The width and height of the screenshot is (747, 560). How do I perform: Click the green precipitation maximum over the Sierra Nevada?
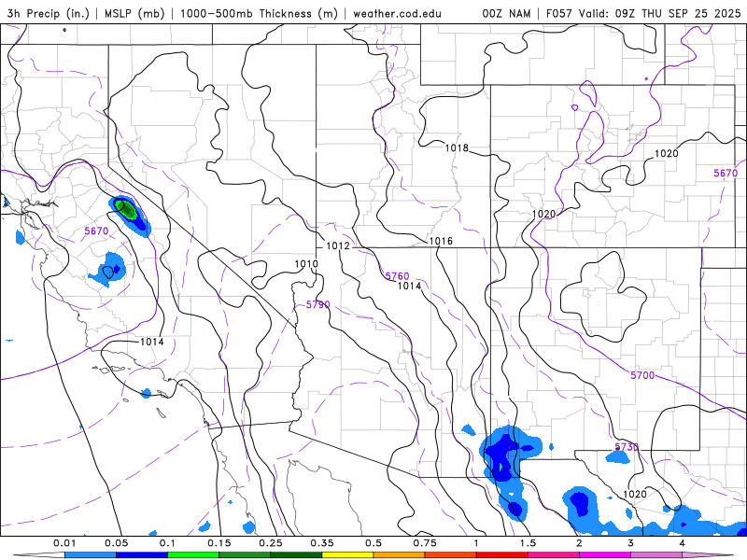(x=127, y=209)
